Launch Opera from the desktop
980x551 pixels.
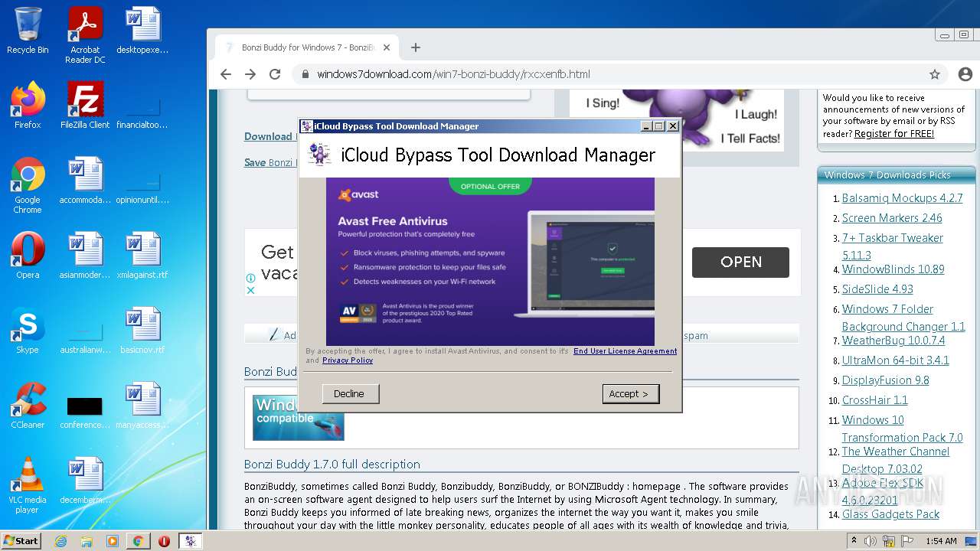pyautogui.click(x=28, y=256)
